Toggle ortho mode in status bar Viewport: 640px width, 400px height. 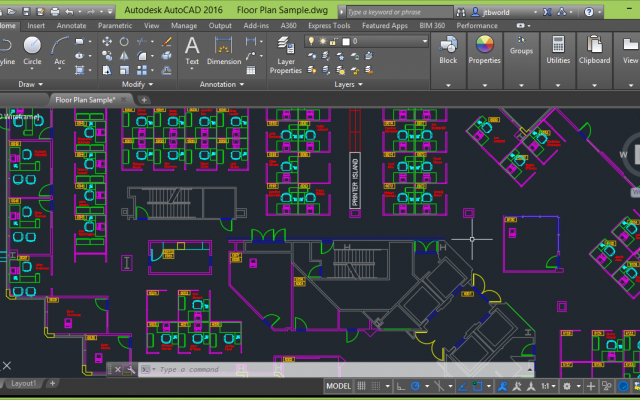tap(401, 386)
